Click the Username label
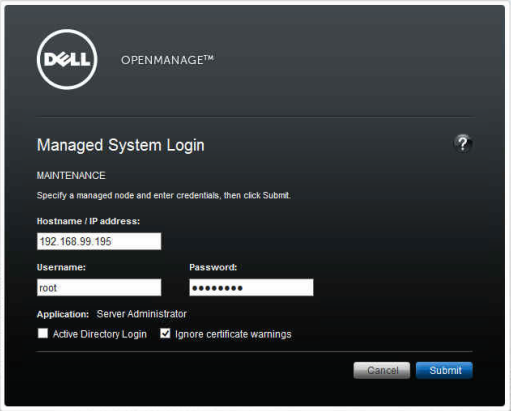The height and width of the screenshot is (411, 511). pyautogui.click(x=61, y=267)
